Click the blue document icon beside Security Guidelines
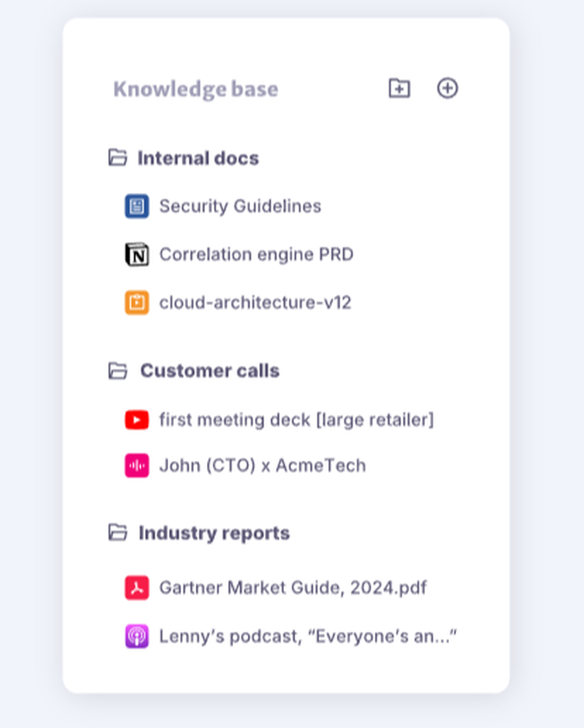 [x=136, y=206]
